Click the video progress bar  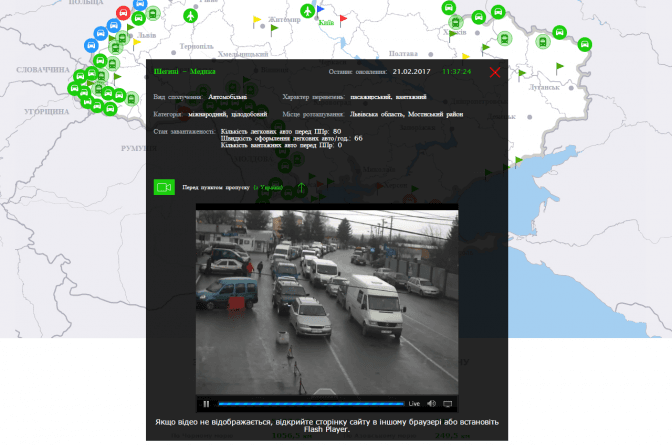tap(310, 404)
